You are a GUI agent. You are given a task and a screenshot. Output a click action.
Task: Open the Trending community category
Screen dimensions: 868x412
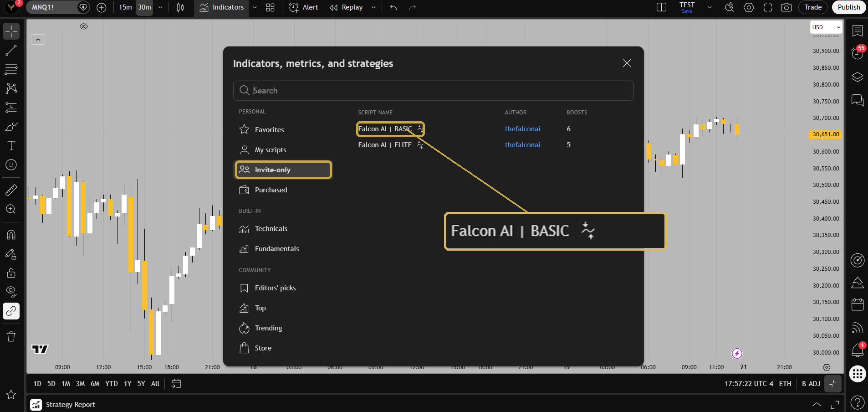(283, 328)
